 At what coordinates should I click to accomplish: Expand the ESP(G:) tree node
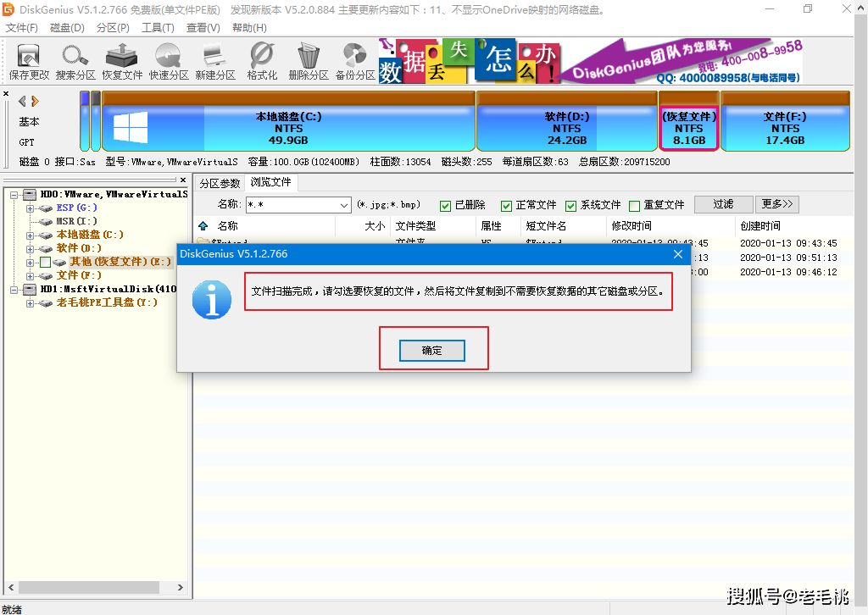click(30, 208)
